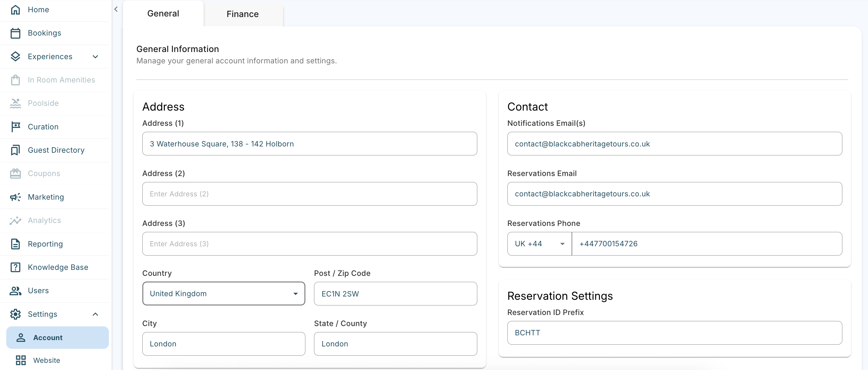The image size is (868, 370).
Task: Click the Curation flag icon
Action: 16,127
